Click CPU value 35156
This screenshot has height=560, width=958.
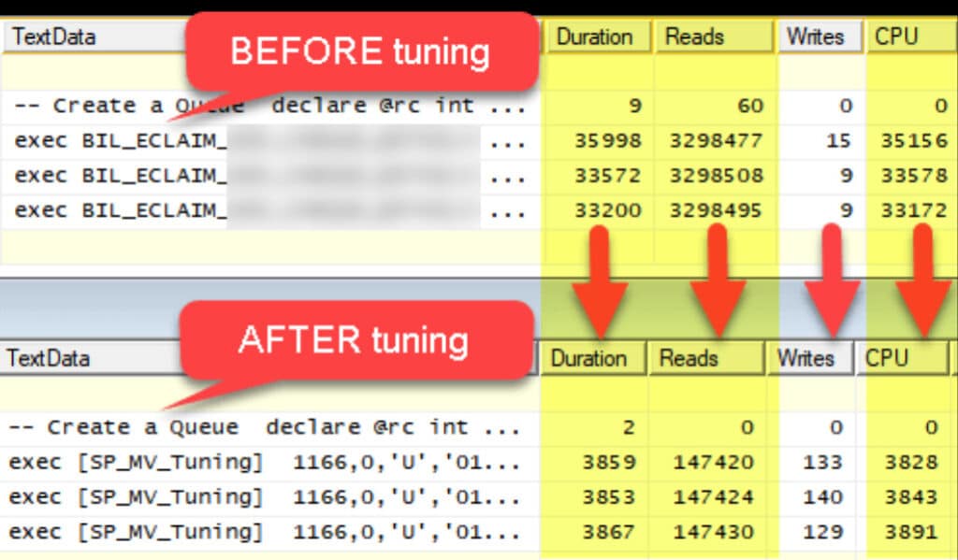pos(914,140)
